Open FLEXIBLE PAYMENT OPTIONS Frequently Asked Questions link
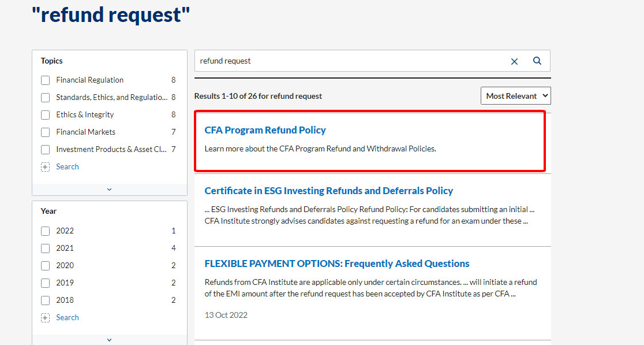 [x=337, y=264]
